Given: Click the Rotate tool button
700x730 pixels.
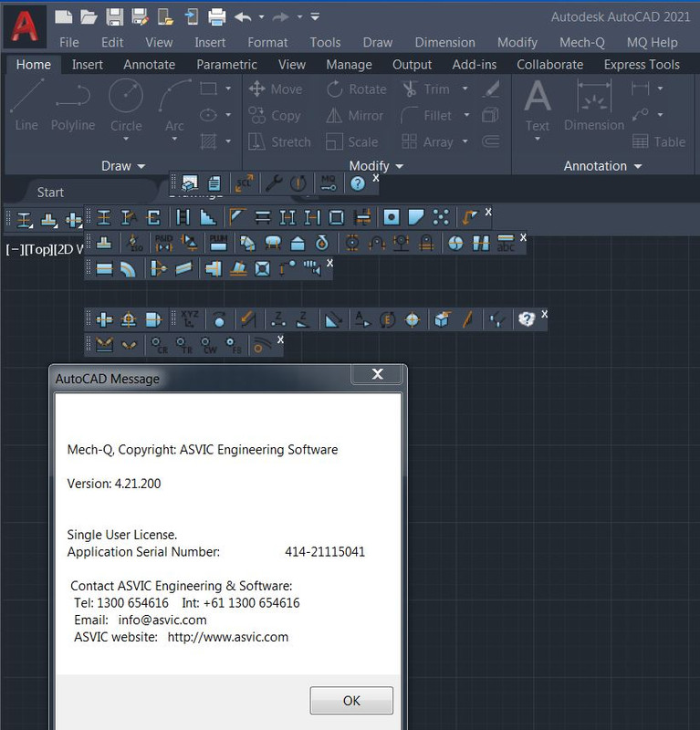Looking at the screenshot, I should pos(356,89).
